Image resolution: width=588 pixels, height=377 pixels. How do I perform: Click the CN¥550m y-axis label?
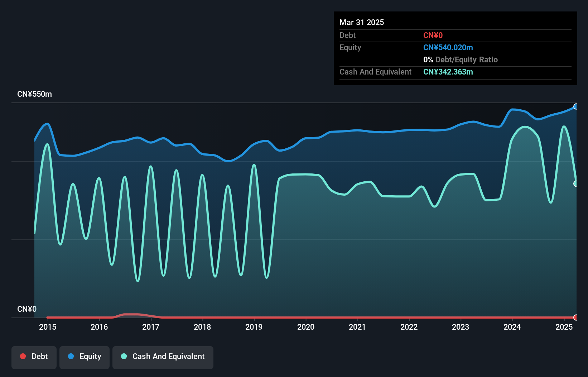pos(35,94)
